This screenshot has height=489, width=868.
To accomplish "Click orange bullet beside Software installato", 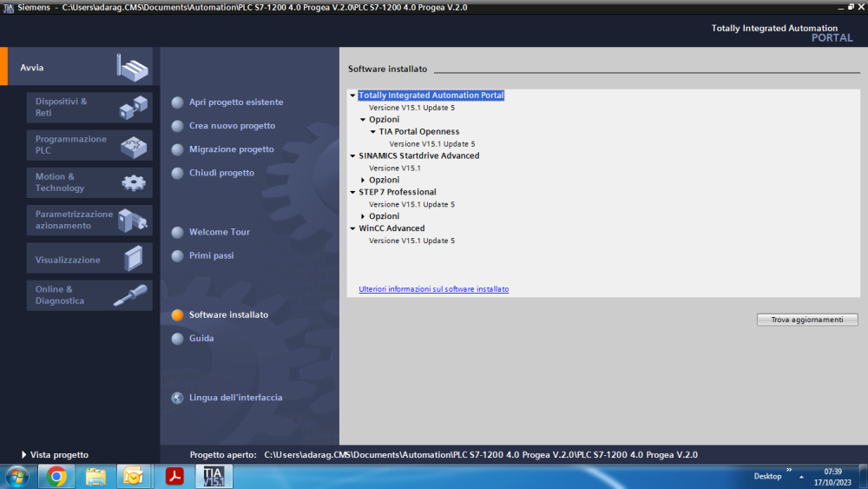I will coord(177,315).
